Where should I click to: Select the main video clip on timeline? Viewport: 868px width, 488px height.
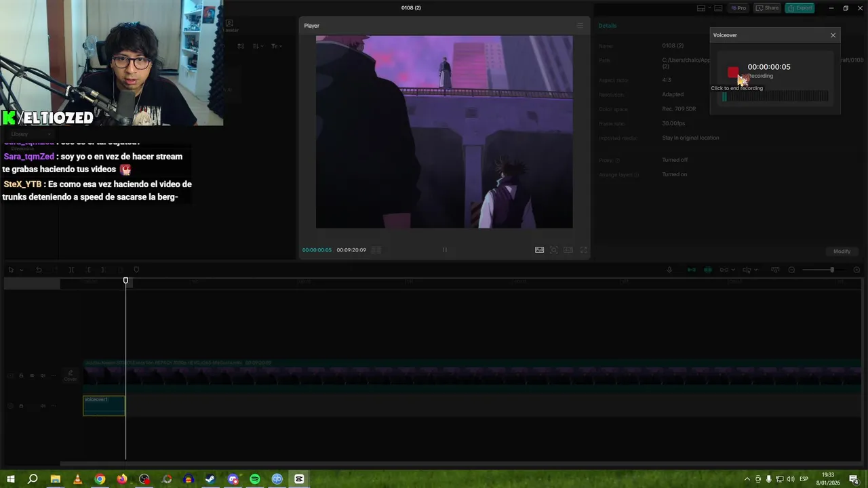(472, 377)
